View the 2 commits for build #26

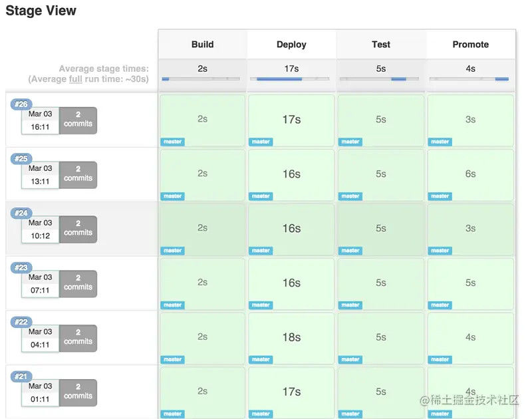pos(78,120)
